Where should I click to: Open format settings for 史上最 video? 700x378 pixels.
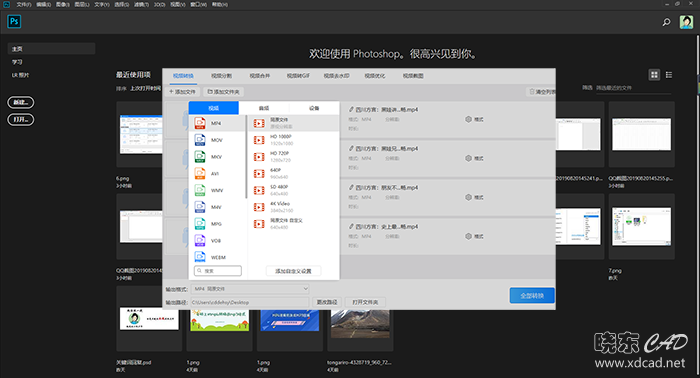click(x=474, y=236)
